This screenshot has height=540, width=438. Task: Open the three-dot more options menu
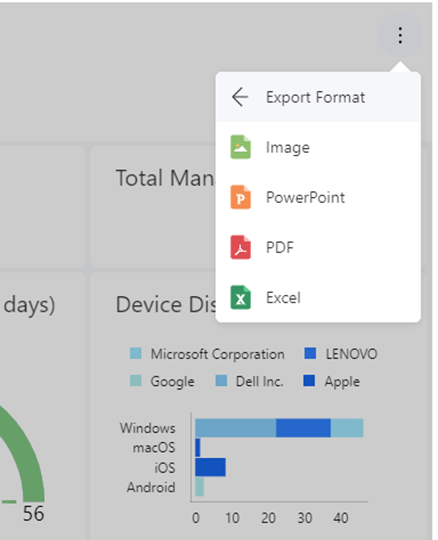400,35
